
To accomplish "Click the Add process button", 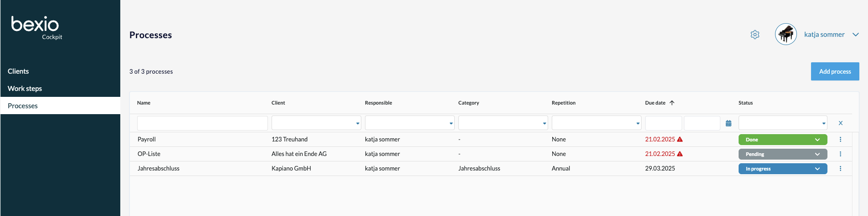I will click(x=835, y=71).
